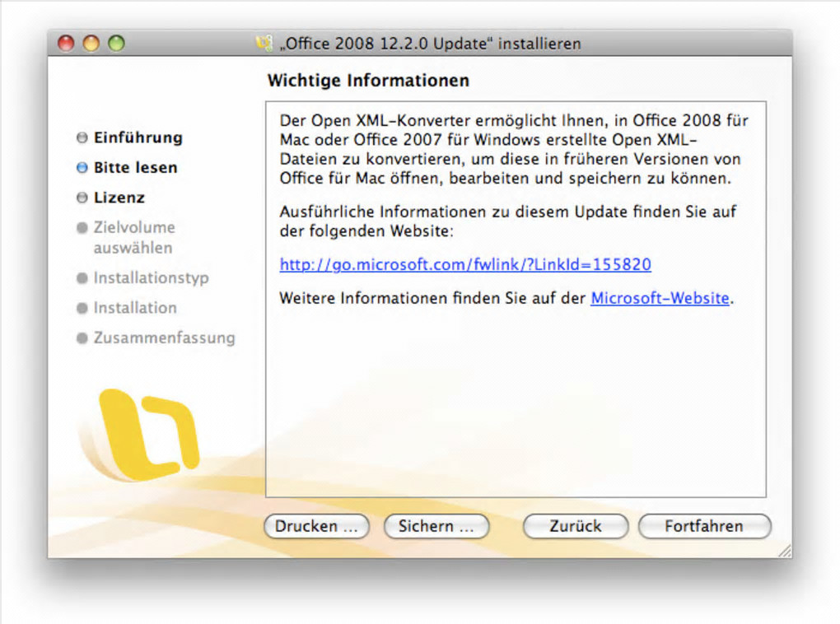Continue with the Fortfahren button
Viewport: 840px width, 624px height.
(x=704, y=526)
